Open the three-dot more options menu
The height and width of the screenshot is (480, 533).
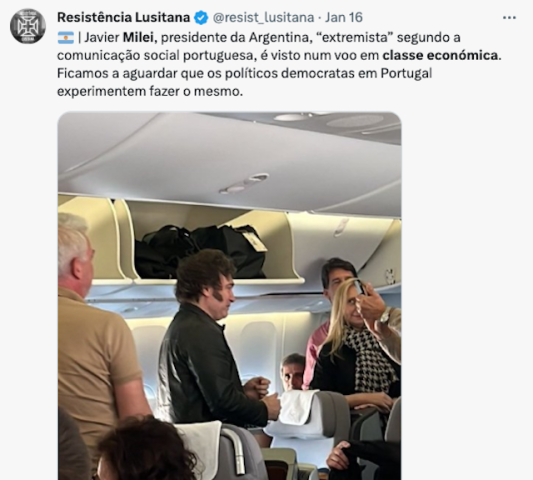pos(509,18)
